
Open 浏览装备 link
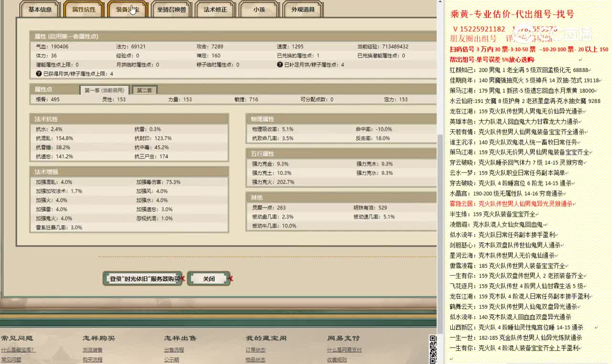point(92,350)
